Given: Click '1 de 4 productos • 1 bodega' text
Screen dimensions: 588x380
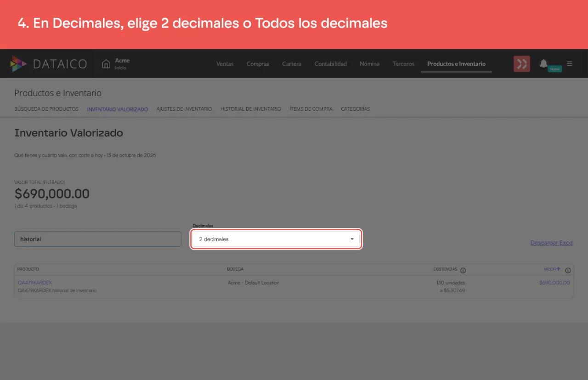Looking at the screenshot, I should pyautogui.click(x=45, y=206).
